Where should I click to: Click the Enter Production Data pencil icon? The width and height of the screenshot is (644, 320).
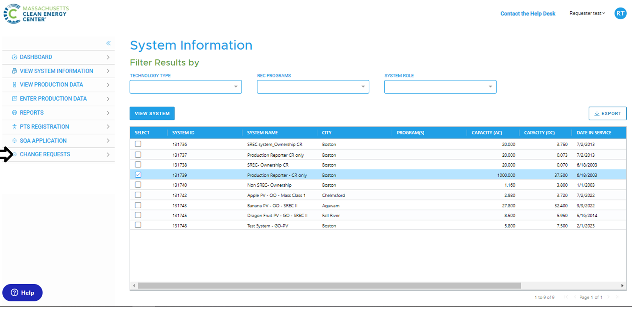point(14,99)
